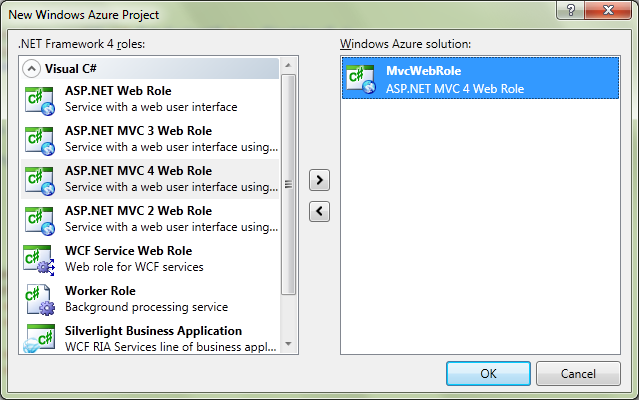The height and width of the screenshot is (400, 639).
Task: Select the MvcWebRole entry in Azure solution
Action: coord(480,78)
